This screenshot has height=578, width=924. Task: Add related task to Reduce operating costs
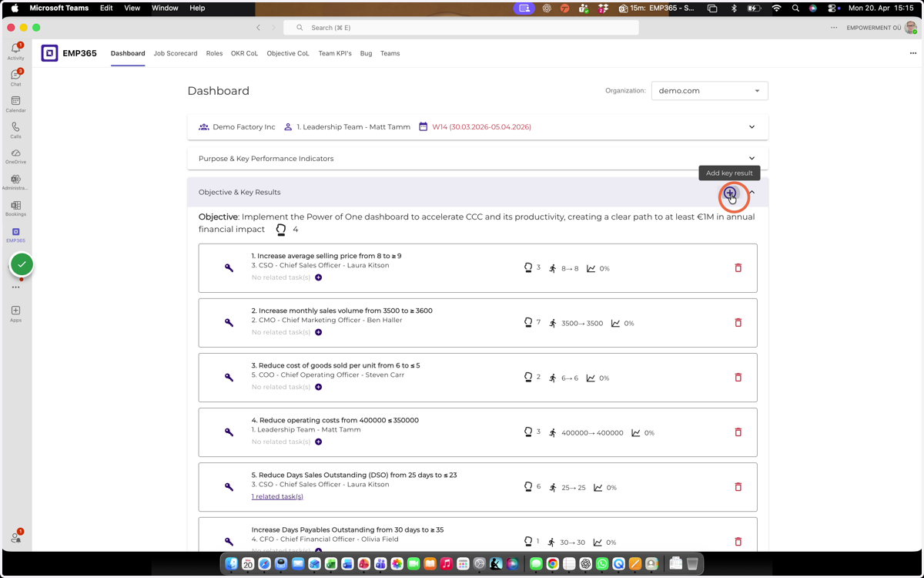point(319,442)
